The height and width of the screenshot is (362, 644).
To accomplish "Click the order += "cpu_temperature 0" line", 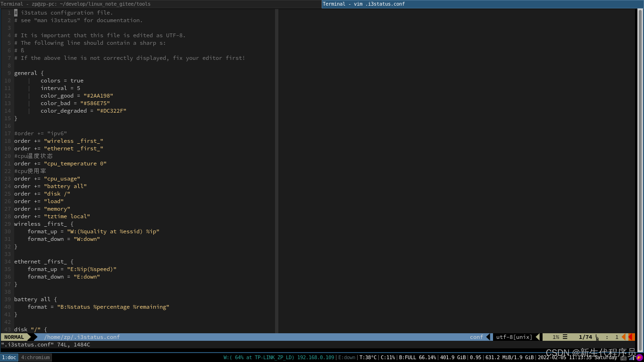I will coord(60,164).
